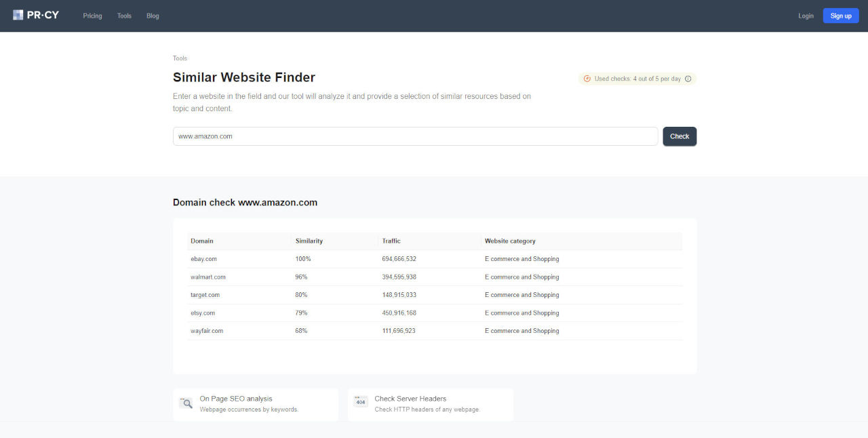
Task: Click the 96% similarity value
Action: pos(301,277)
